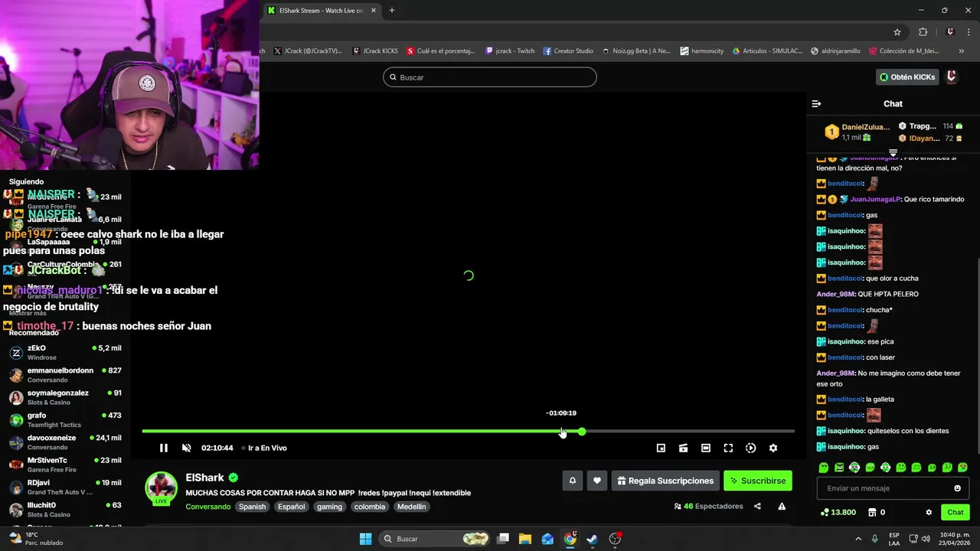Open aldrinjaramillo bookmark
The image size is (980, 551).
coord(835,51)
